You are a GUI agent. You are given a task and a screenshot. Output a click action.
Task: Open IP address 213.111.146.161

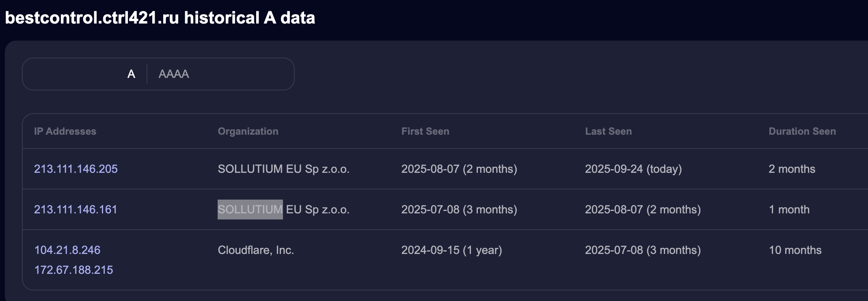tap(76, 209)
